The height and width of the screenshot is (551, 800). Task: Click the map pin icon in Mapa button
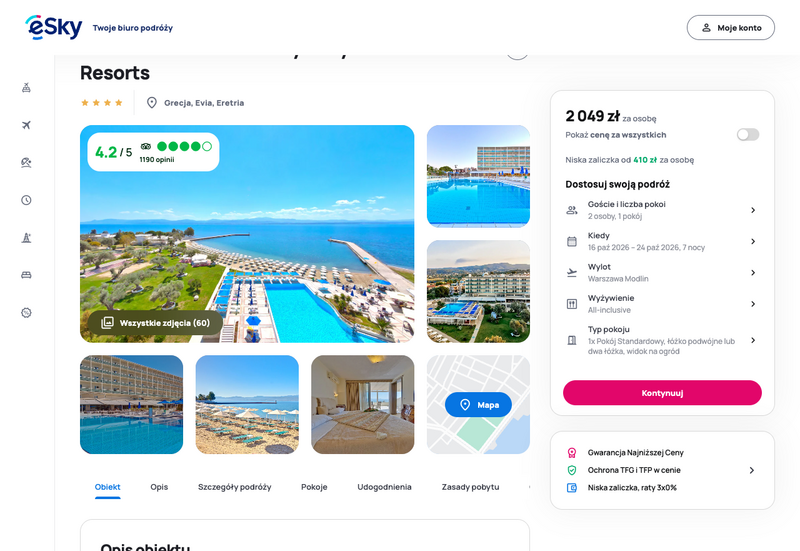(465, 405)
